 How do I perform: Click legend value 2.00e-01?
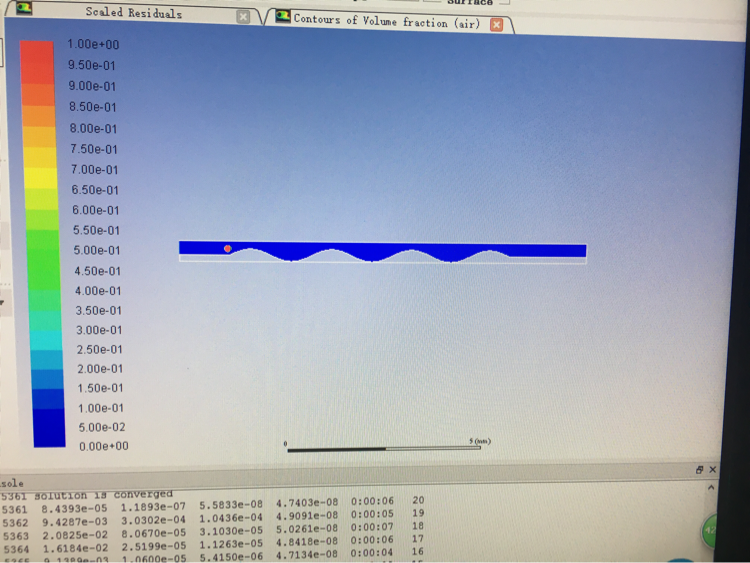[100, 369]
